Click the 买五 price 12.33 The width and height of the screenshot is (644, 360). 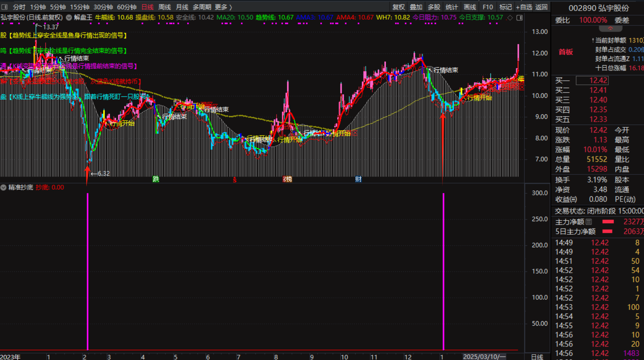598,120
